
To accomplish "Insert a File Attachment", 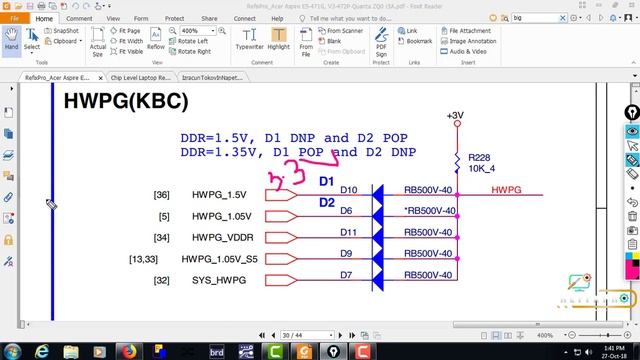I will (466, 31).
